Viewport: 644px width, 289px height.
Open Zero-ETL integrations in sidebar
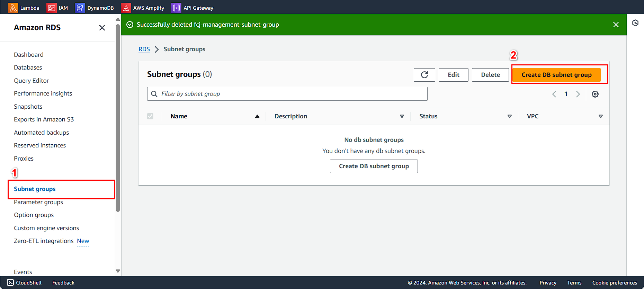click(44, 241)
